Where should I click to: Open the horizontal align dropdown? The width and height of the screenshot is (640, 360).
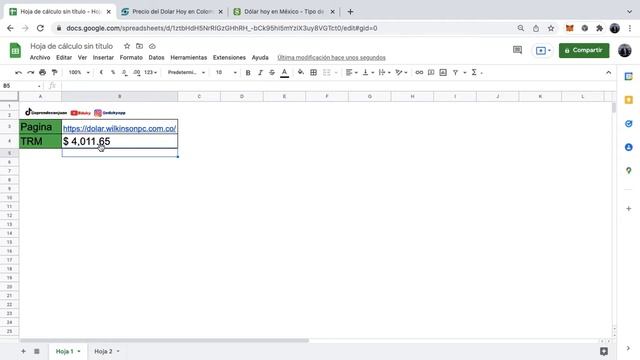[351, 72]
